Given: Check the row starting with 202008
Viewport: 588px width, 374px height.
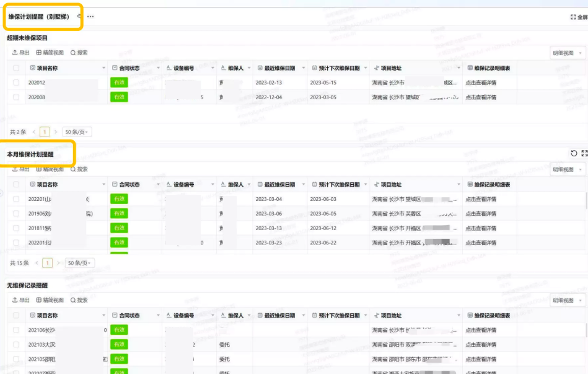Looking at the screenshot, I should click(x=16, y=97).
